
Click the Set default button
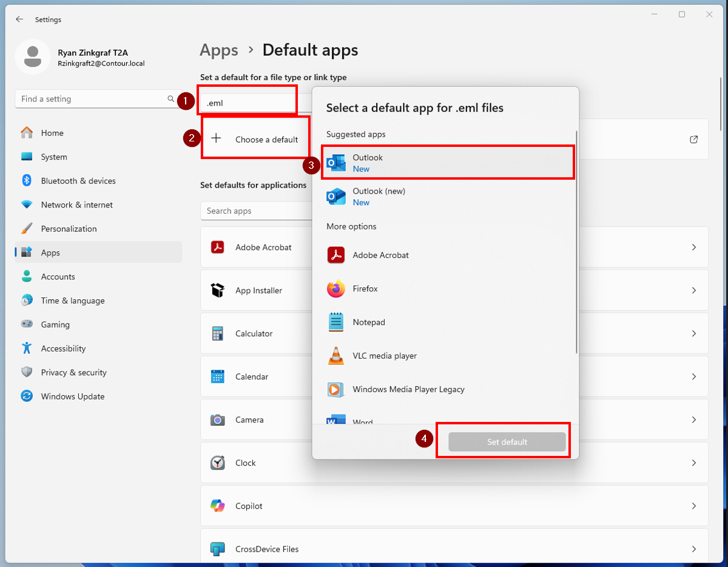coord(507,442)
